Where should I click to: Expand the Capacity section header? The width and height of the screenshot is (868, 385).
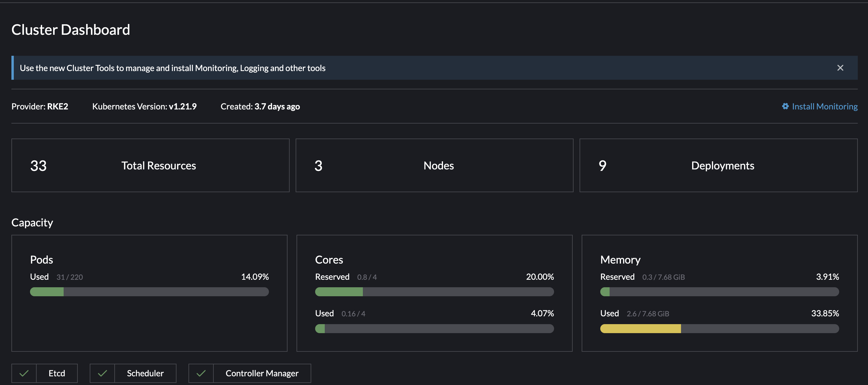pos(32,222)
